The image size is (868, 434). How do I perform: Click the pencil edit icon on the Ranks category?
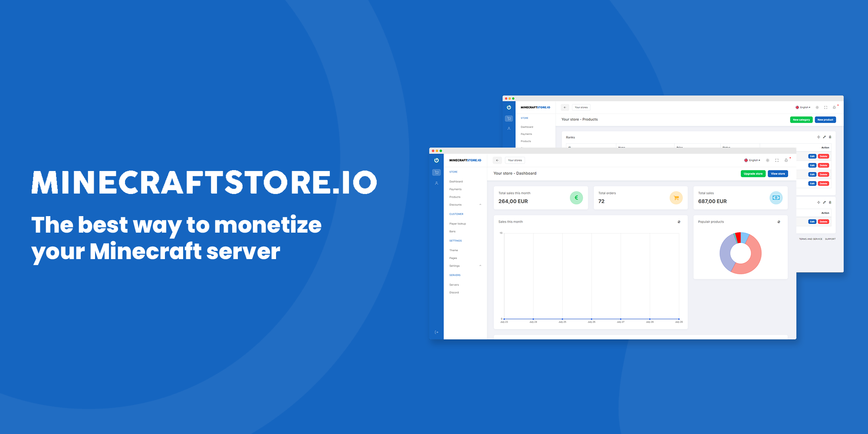pos(824,137)
